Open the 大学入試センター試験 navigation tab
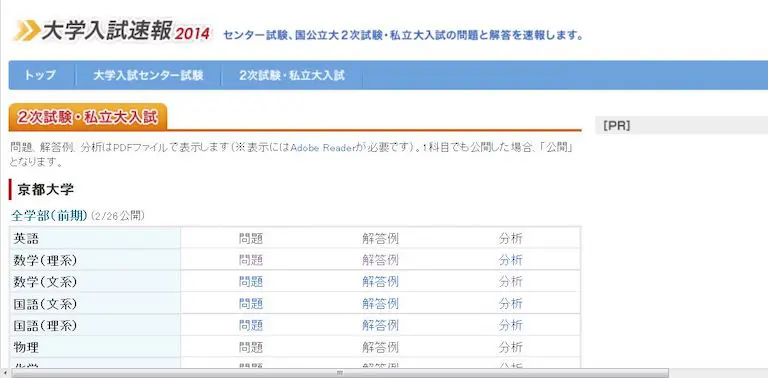Image resolution: width=768 pixels, height=378 pixels. [x=148, y=75]
